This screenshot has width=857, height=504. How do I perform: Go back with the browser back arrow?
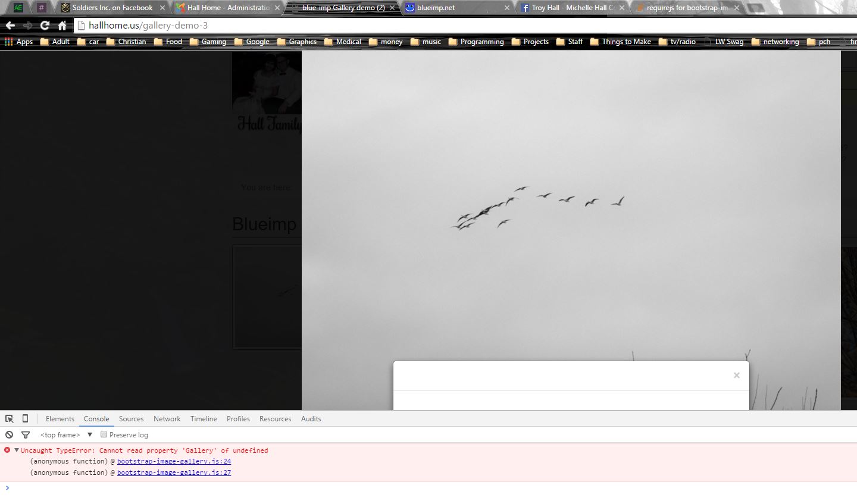click(10, 25)
